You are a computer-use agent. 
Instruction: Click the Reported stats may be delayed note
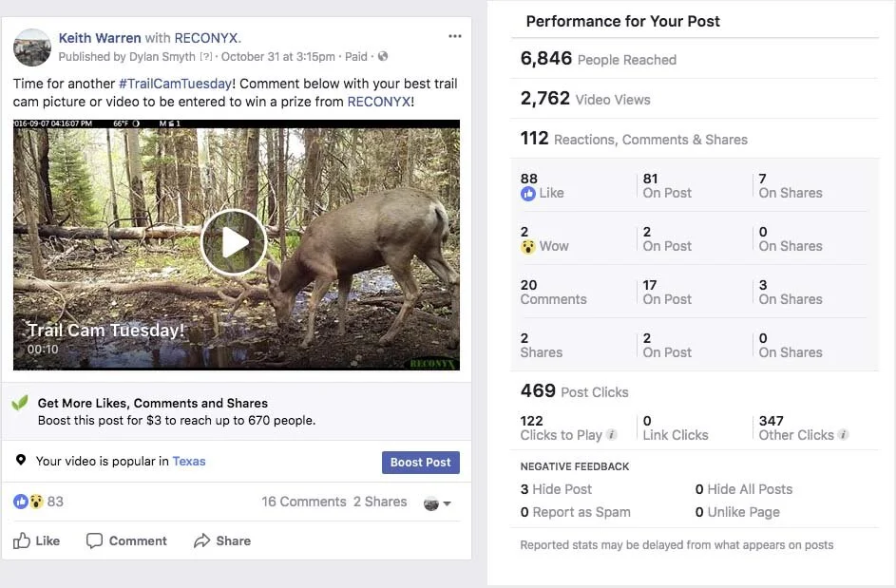[x=677, y=545]
